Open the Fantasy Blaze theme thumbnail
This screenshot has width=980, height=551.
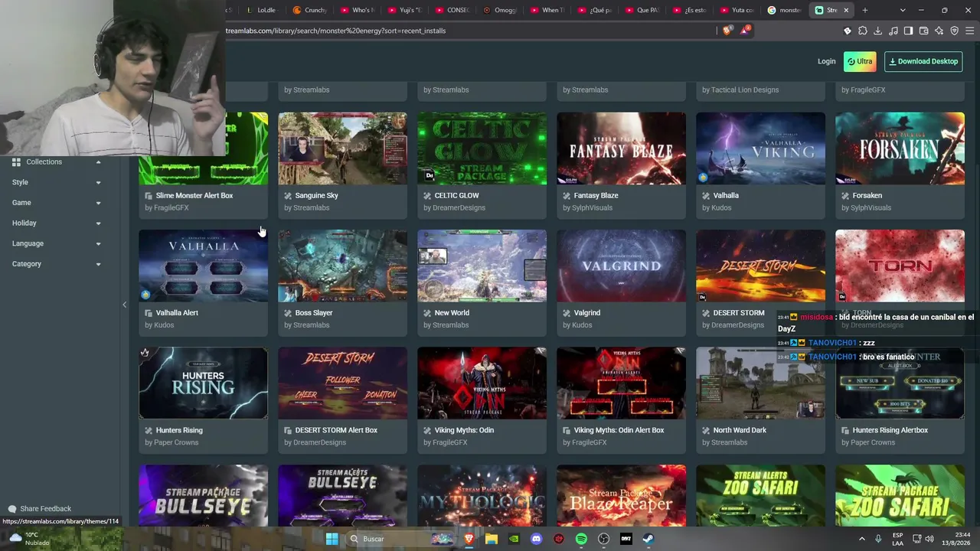tap(622, 148)
